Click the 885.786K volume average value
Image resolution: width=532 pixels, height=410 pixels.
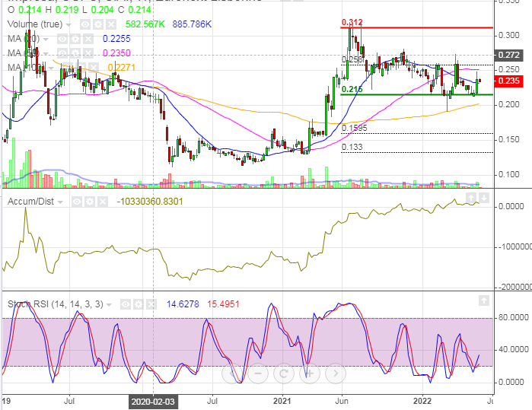pos(192,24)
